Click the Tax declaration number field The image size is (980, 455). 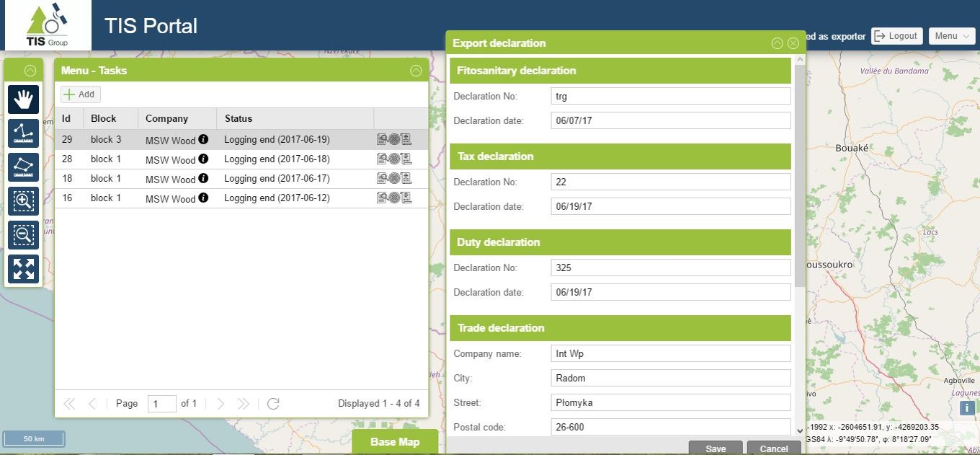pyautogui.click(x=670, y=182)
